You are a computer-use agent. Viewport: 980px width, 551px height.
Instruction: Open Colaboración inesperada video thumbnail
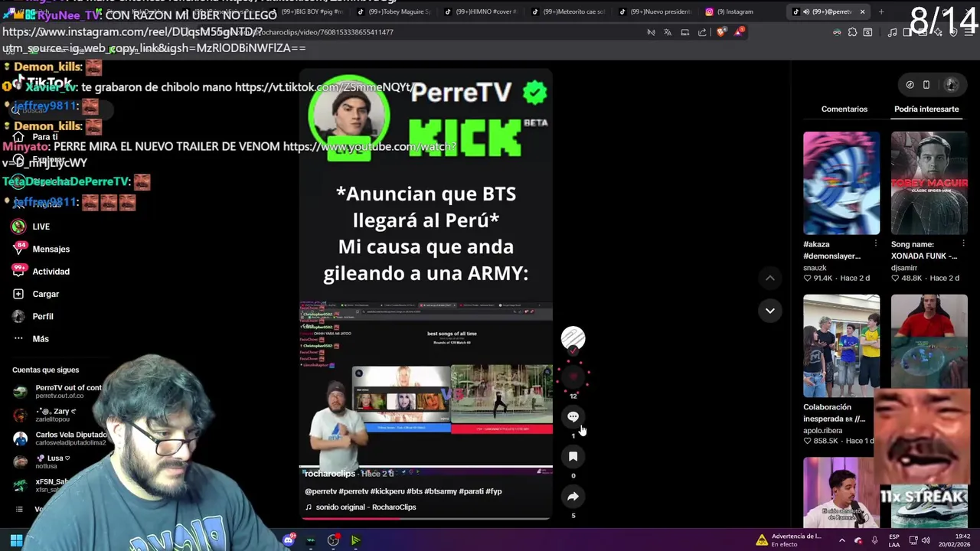841,346
